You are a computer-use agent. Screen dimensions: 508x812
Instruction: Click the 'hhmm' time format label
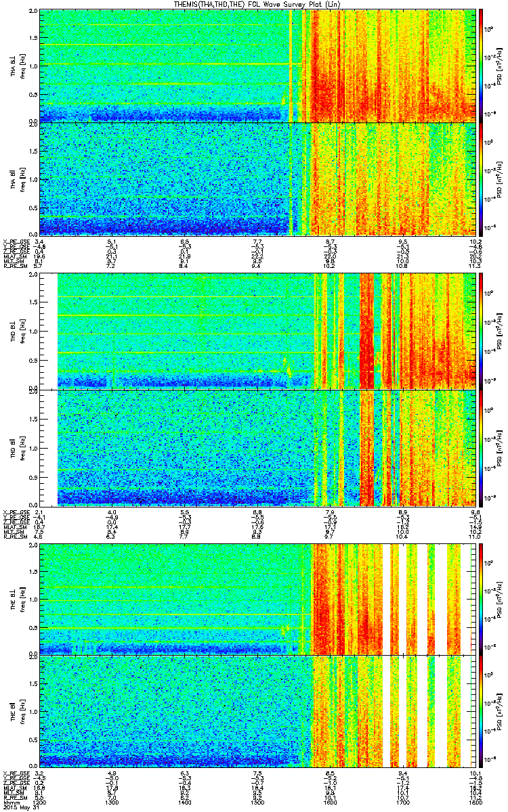pos(11,801)
